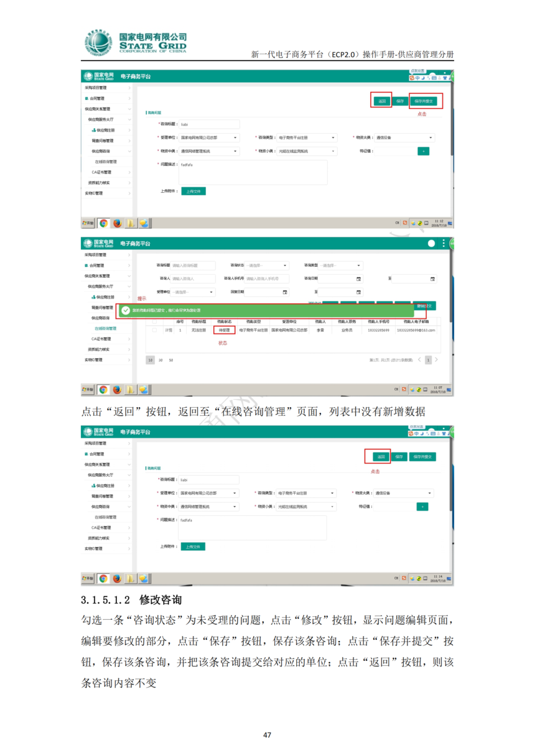This screenshot has height=756, width=535.
Task: Open the folder icon on the taskbar
Action: coord(131,224)
